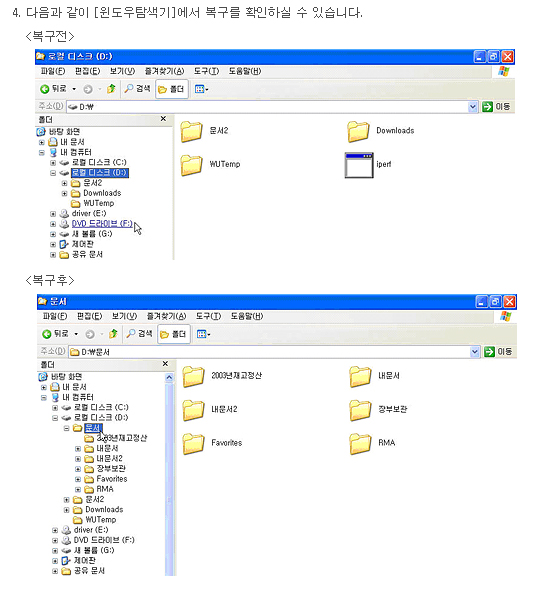Screen dimensions: 550x600
Task: Open the RMA folder in bottom window
Action: 360,443
